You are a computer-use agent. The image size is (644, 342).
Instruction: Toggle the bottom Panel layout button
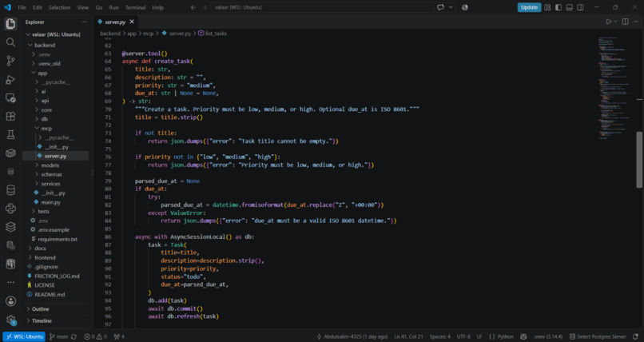569,7
